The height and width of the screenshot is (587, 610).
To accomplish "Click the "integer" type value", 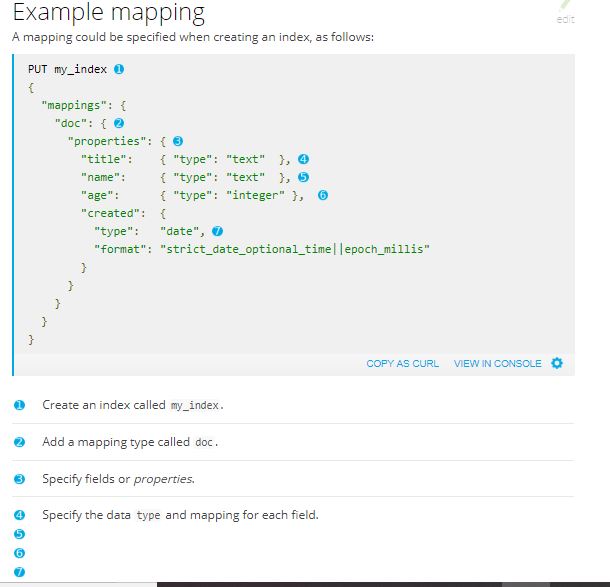I will (x=255, y=195).
